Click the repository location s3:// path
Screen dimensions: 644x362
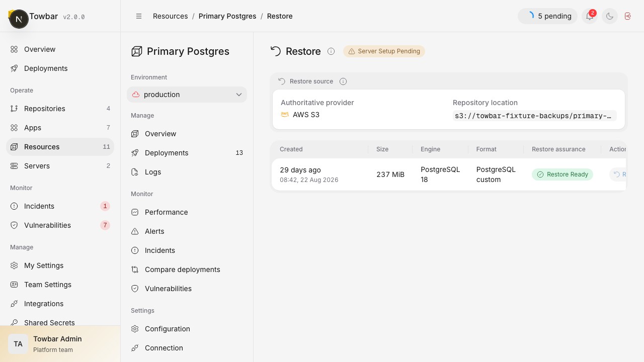click(x=534, y=116)
